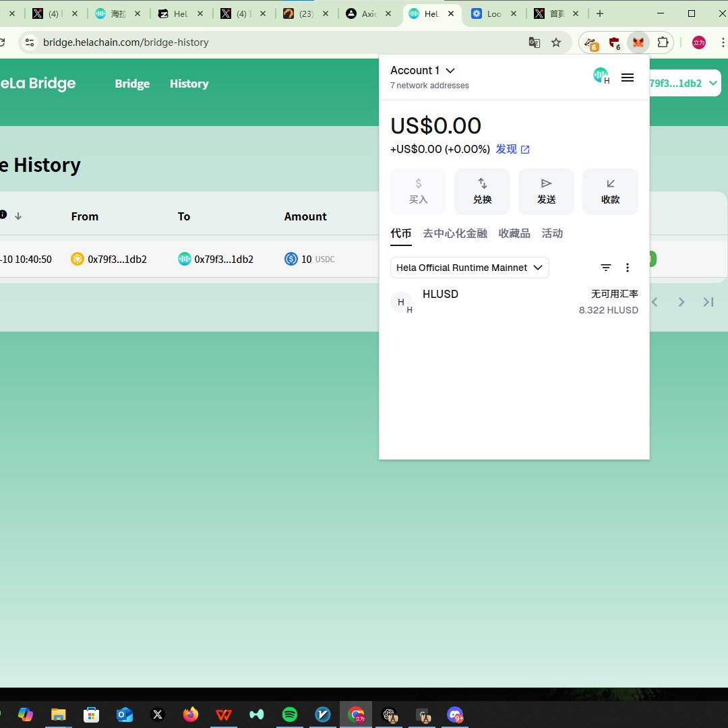Close the active HeLa browser tab
This screenshot has height=728, width=728.
tap(451, 14)
